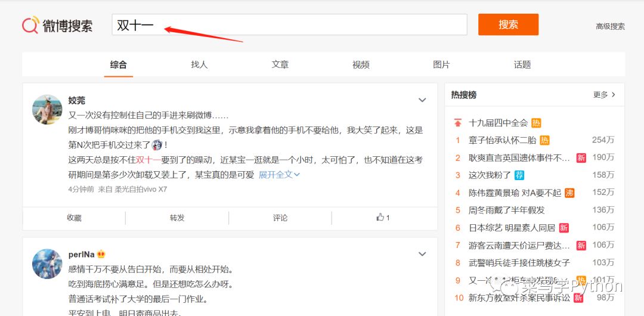This screenshot has width=644, height=316.
Task: Expand the options chevron on 姣莞's post
Action: point(422,100)
